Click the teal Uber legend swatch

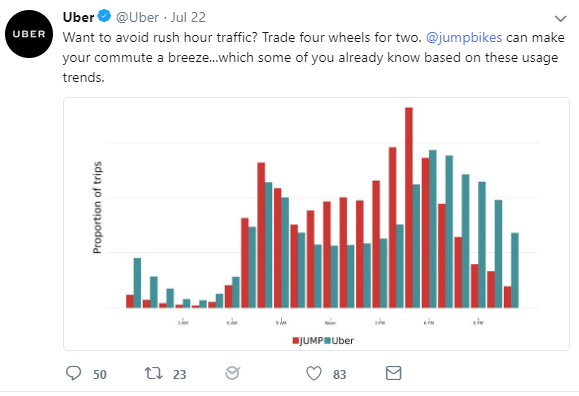tap(327, 341)
